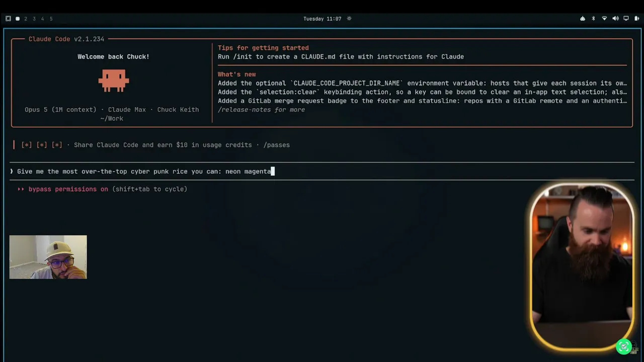Screen dimensions: 644x362
Task: Open the Tuesday 11:07 clock
Action: coord(322,19)
